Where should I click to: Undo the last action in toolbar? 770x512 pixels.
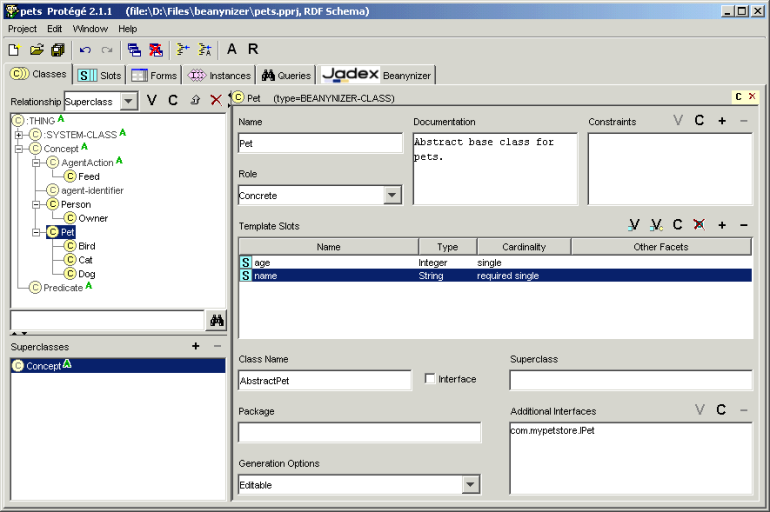coord(85,50)
